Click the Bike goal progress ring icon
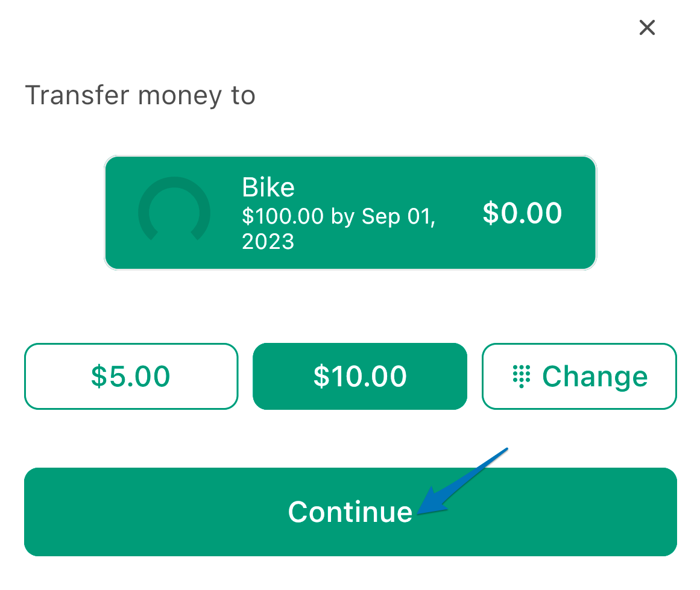 [174, 209]
